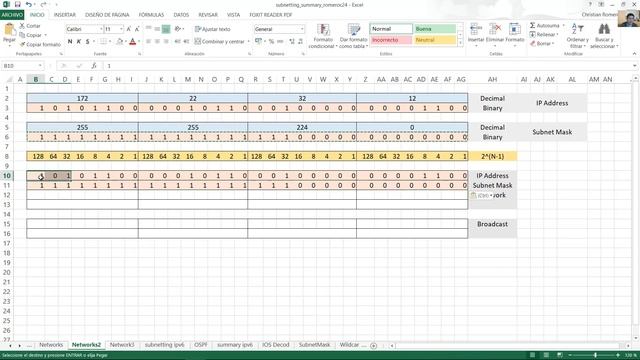Screen dimensions: 640x360
Task: Apply the red font color A
Action: [x=132, y=42]
